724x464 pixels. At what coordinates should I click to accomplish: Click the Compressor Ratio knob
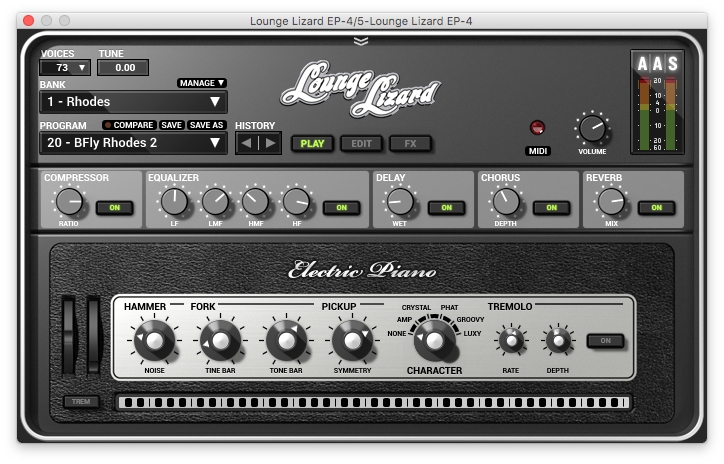coord(69,202)
